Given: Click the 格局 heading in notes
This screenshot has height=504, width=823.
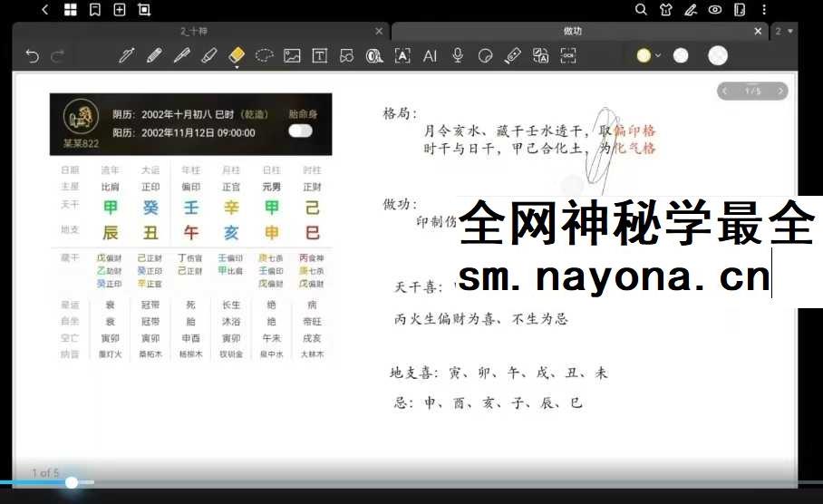Looking at the screenshot, I should click(x=400, y=113).
